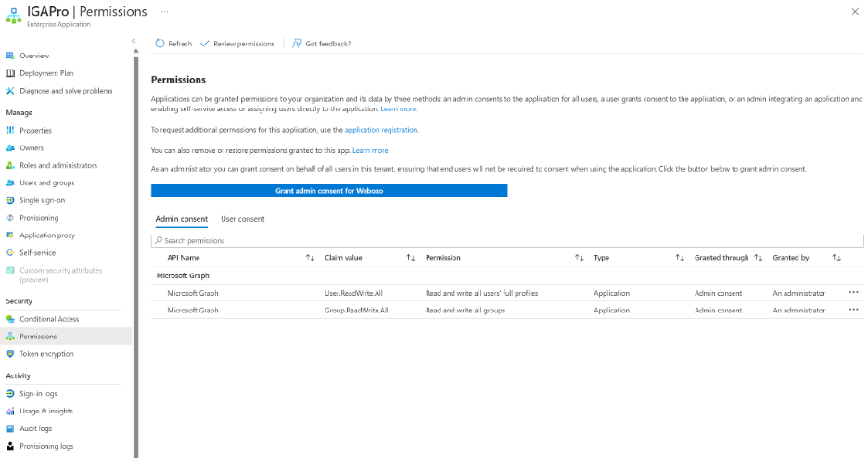Click the IGAPro enterprise application icon
Image resolution: width=868 pixels, height=458 pixels.
coord(14,16)
